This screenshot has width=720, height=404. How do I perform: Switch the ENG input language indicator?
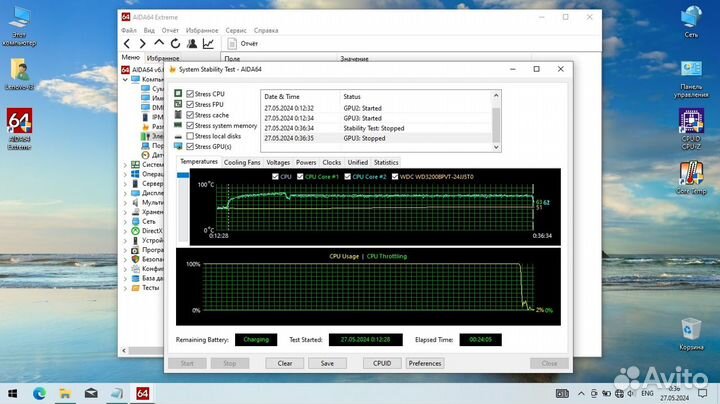tap(647, 393)
